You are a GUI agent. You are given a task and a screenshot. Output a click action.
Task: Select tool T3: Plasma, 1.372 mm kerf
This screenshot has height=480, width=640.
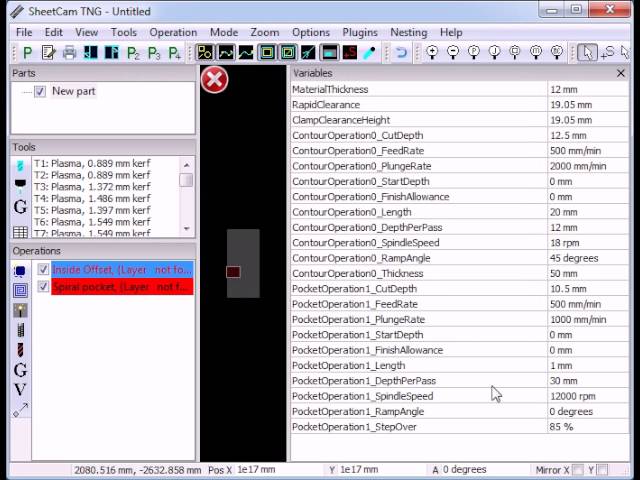point(92,187)
